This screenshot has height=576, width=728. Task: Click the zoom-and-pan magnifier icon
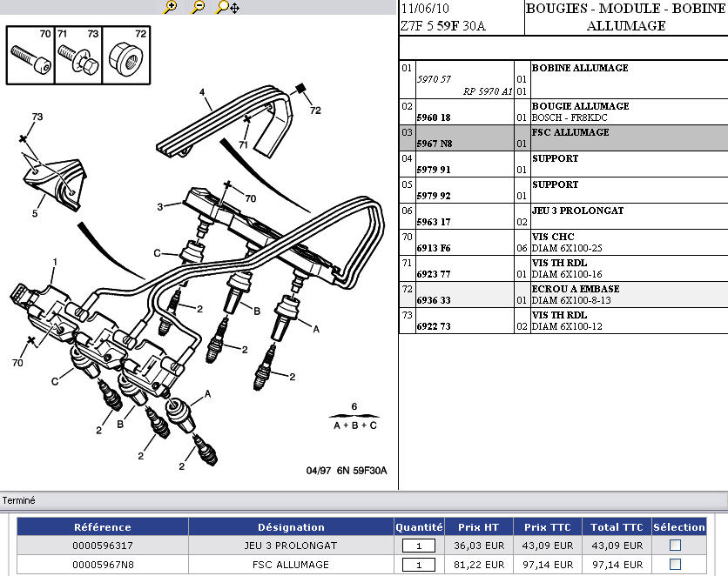[228, 7]
